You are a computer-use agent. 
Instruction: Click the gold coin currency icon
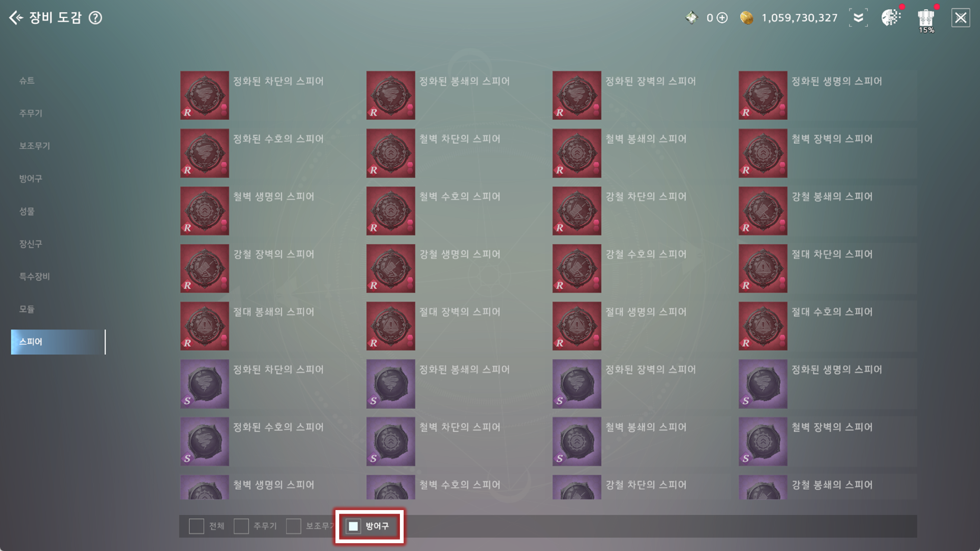click(747, 18)
